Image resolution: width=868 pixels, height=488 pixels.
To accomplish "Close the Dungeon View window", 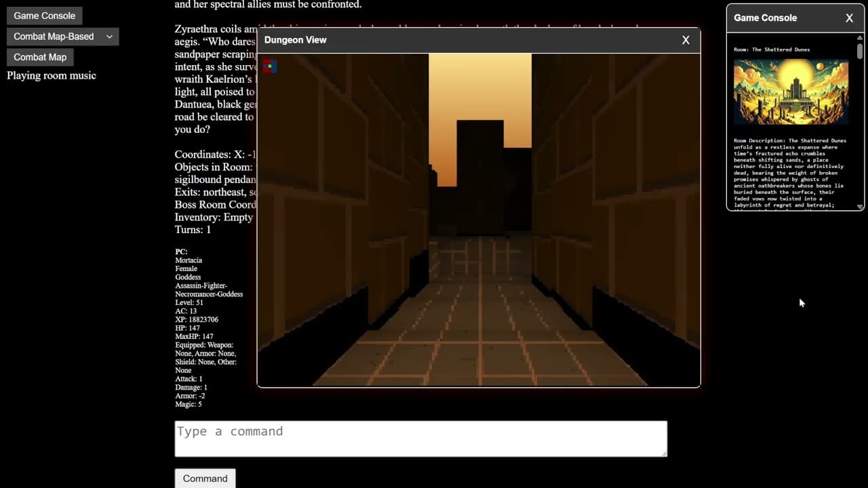I will (x=686, y=40).
